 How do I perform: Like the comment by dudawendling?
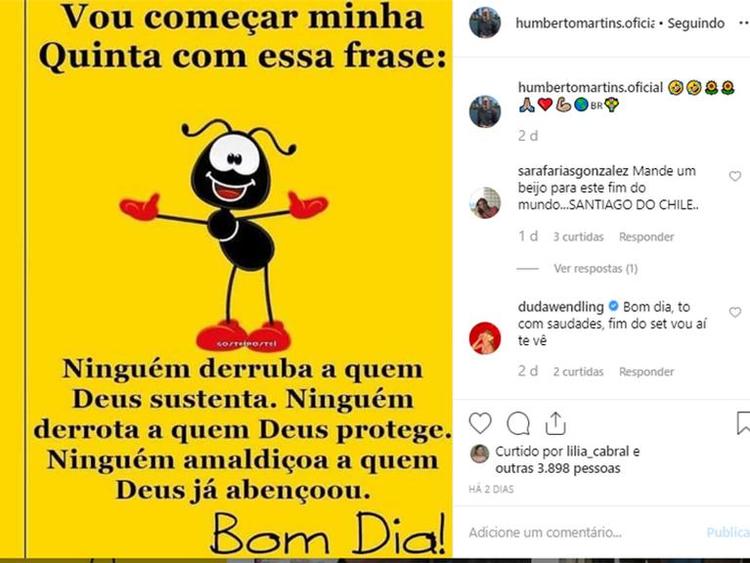point(735,312)
